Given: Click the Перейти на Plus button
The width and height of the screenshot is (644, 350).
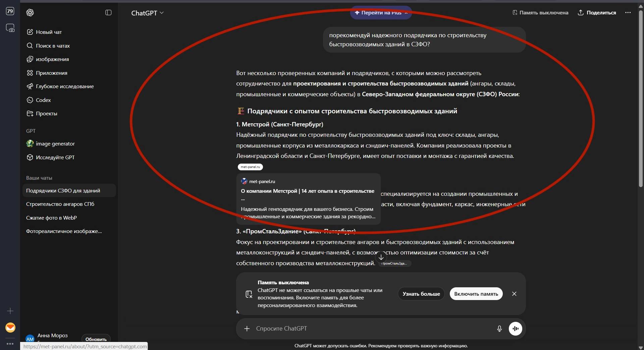Looking at the screenshot, I should pyautogui.click(x=381, y=13).
